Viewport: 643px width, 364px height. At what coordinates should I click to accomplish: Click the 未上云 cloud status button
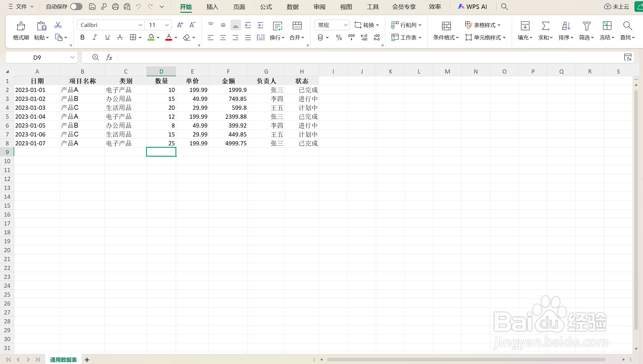click(617, 7)
